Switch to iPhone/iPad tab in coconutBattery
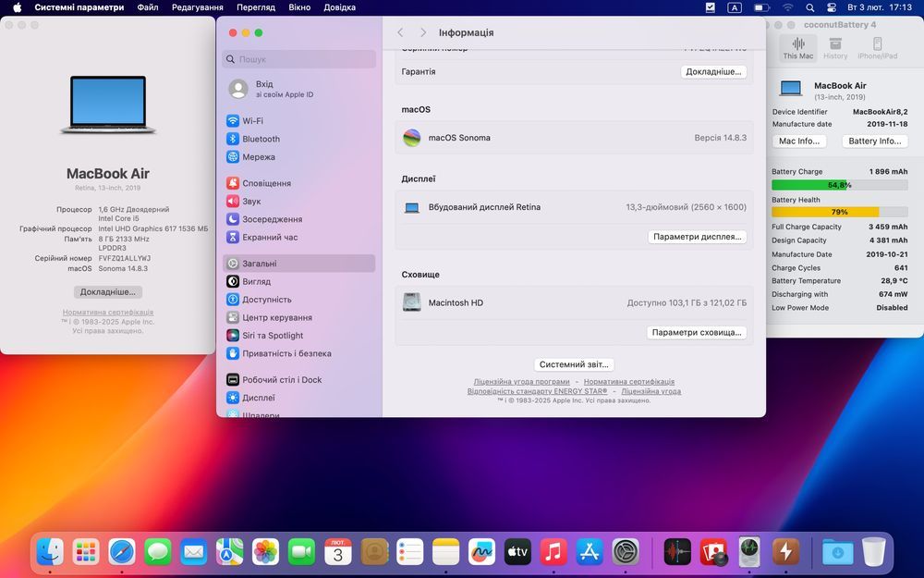This screenshot has width=924, height=578. coord(878,48)
